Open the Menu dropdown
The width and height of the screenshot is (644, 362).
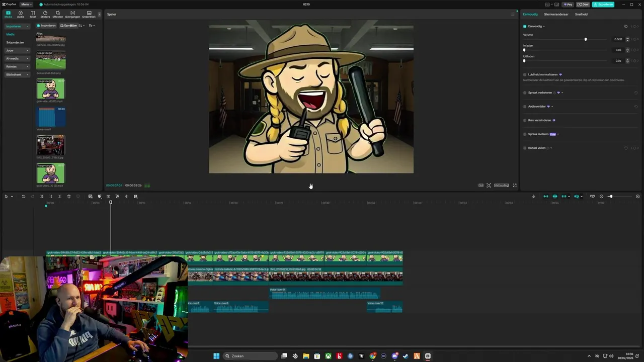(27, 5)
